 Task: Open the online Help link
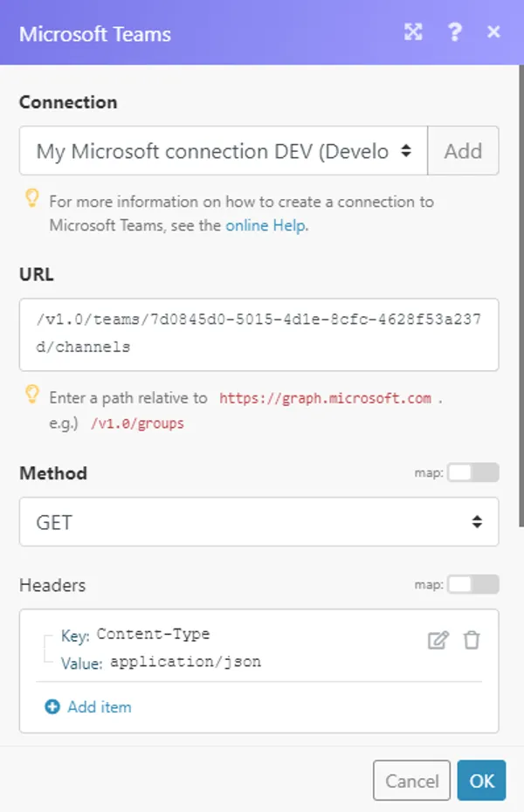click(x=265, y=225)
